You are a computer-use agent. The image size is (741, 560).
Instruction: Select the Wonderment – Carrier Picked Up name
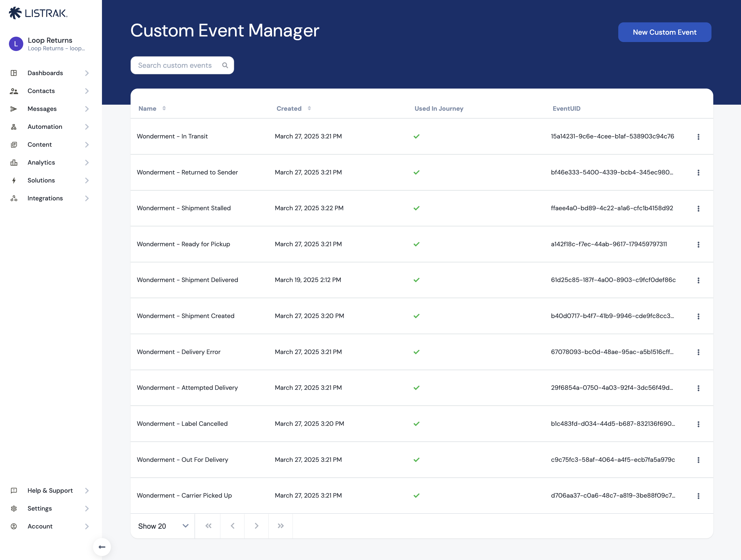click(184, 496)
